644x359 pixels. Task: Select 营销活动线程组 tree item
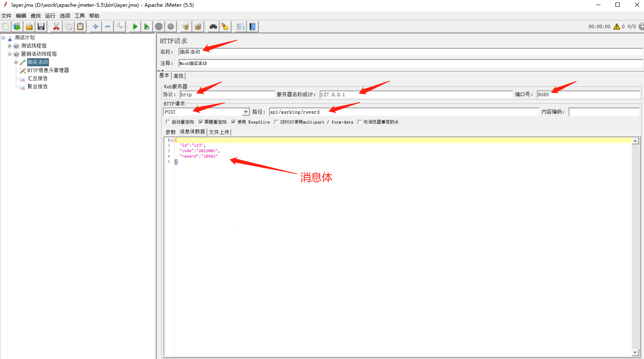[39, 54]
